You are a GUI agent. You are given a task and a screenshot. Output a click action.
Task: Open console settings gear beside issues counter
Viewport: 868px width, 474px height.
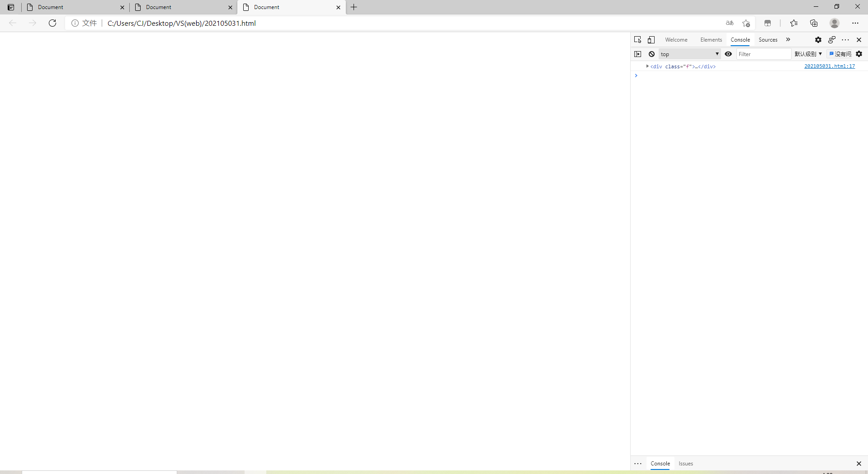[x=859, y=54]
